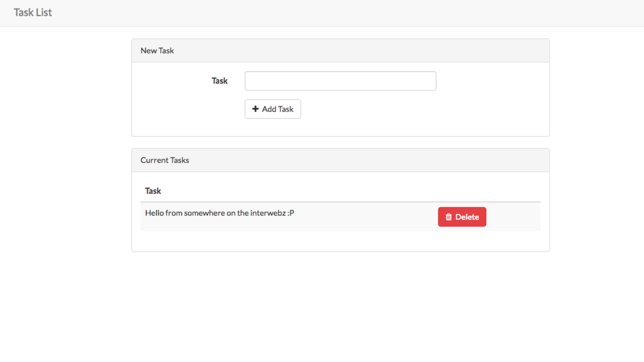
Task: Click the Current Tasks panel heading
Action: coord(340,160)
